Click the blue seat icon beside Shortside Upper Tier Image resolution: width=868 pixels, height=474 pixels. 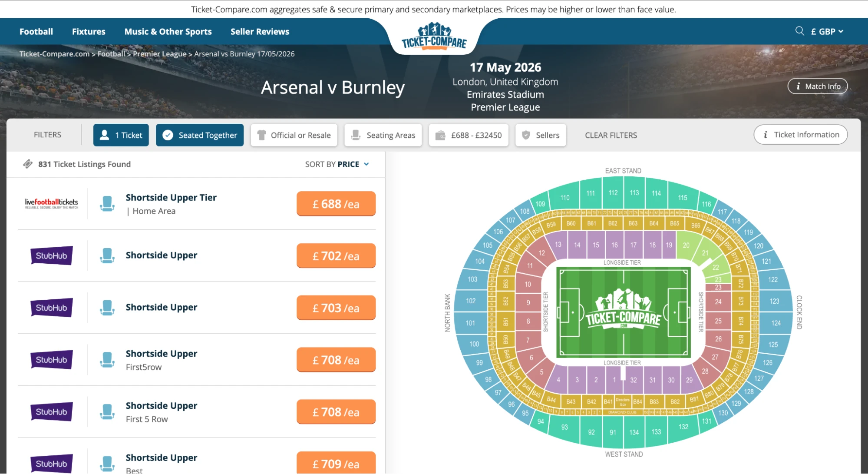[x=107, y=203]
